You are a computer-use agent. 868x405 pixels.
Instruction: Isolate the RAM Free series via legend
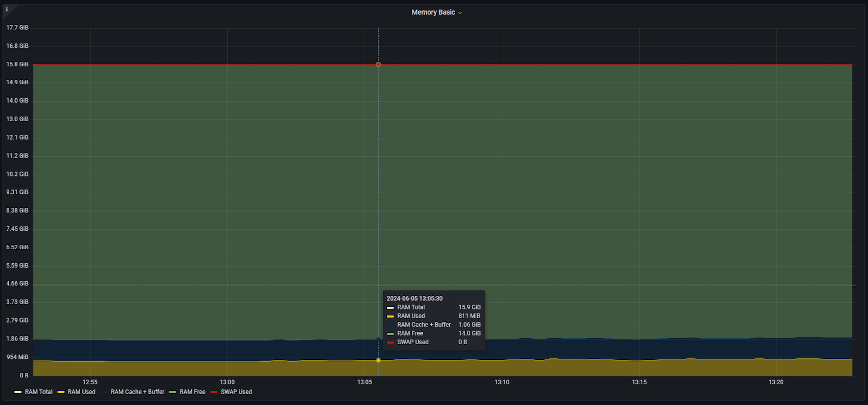(193, 392)
